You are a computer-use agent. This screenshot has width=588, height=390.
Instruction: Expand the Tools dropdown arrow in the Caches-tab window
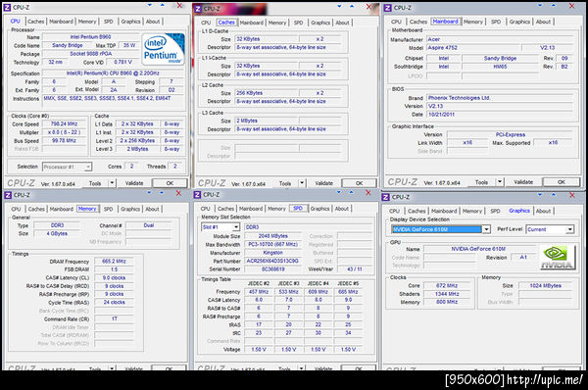click(x=302, y=183)
